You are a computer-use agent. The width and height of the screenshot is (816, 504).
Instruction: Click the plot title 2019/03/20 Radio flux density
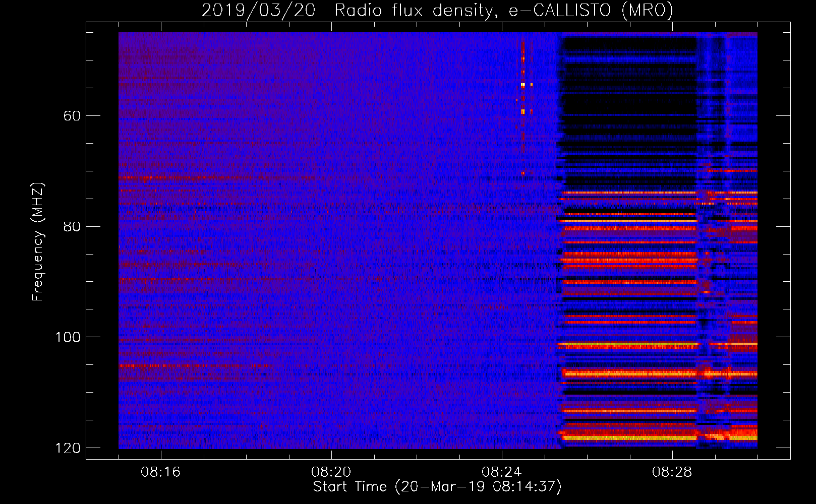[437, 10]
